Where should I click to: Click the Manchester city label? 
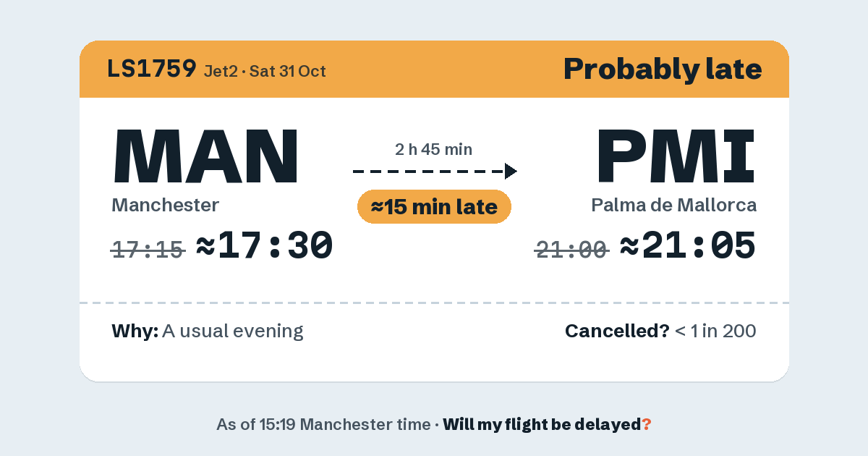[165, 205]
